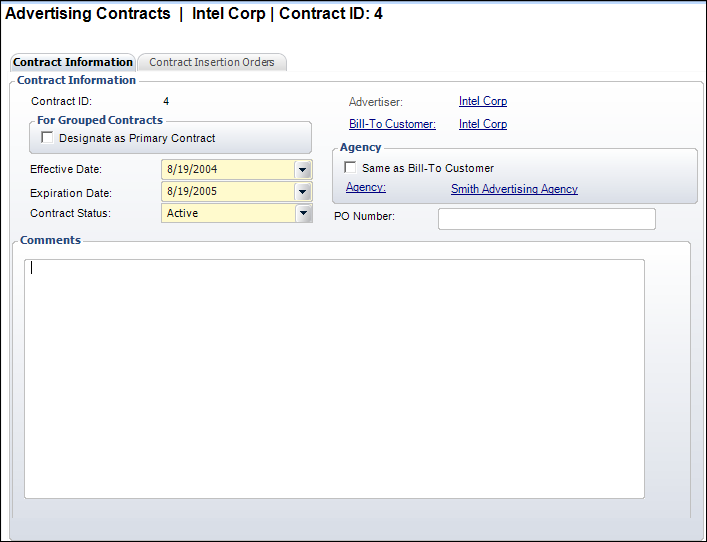The width and height of the screenshot is (707, 542).
Task: Focus the PO Number input field
Action: coord(547,219)
